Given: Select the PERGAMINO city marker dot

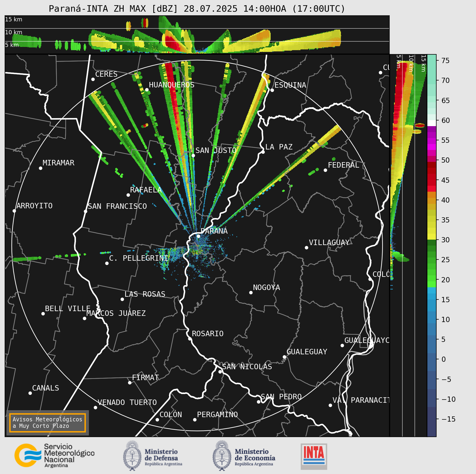Looking at the screenshot, I should tap(195, 420).
